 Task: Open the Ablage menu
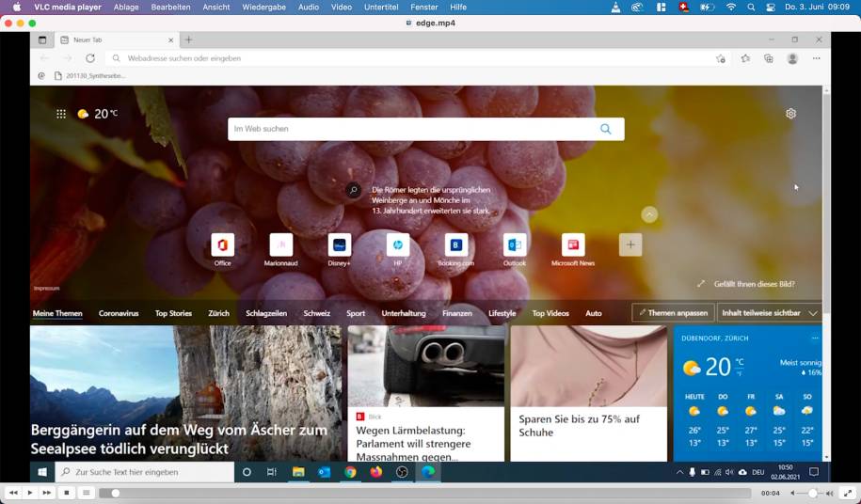click(126, 8)
